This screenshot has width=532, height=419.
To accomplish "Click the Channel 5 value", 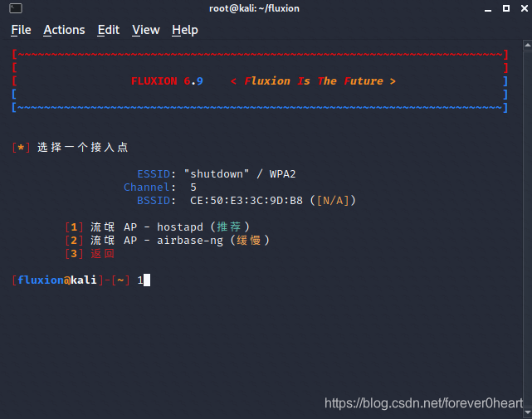I will click(193, 188).
